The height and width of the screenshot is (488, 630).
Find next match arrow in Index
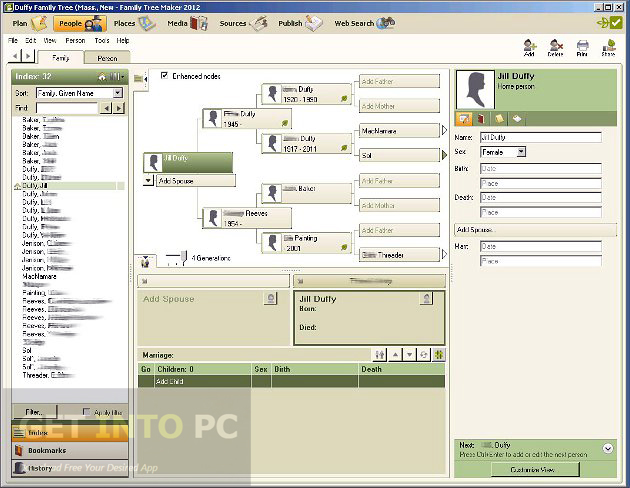point(119,108)
